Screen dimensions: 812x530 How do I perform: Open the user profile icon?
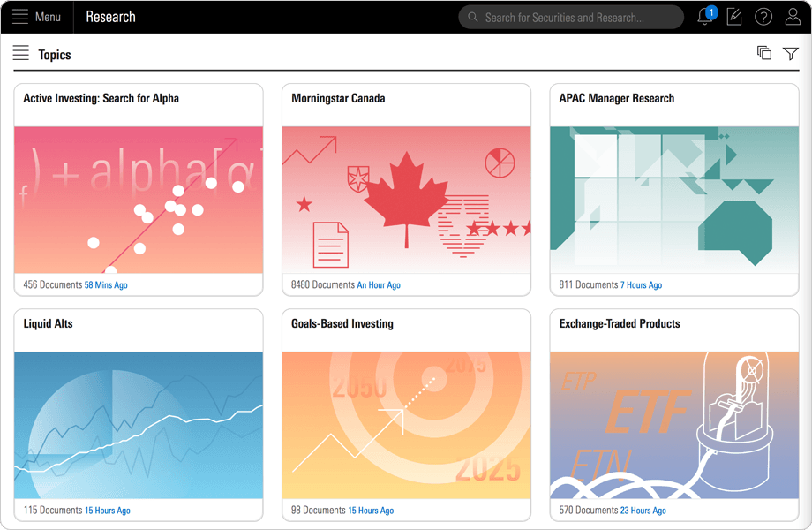[x=793, y=17]
